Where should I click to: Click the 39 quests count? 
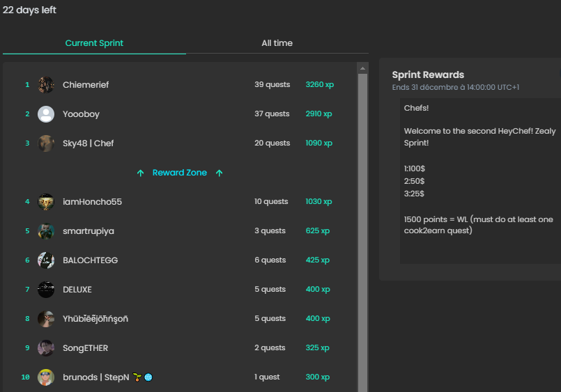272,85
